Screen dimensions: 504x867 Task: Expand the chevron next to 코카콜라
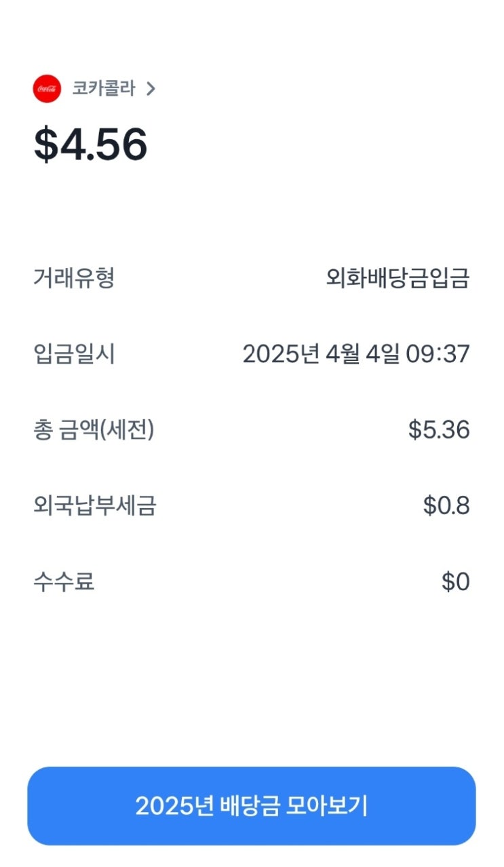151,89
